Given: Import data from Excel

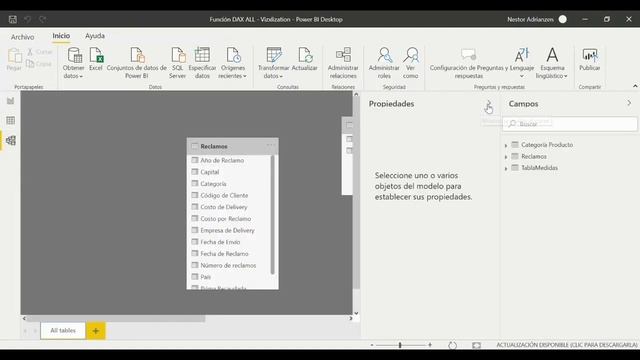Looking at the screenshot, I should (96, 59).
